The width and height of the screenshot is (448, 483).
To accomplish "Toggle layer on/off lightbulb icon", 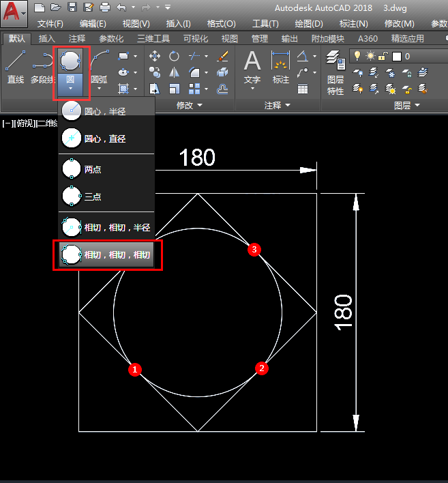I will coord(357,56).
